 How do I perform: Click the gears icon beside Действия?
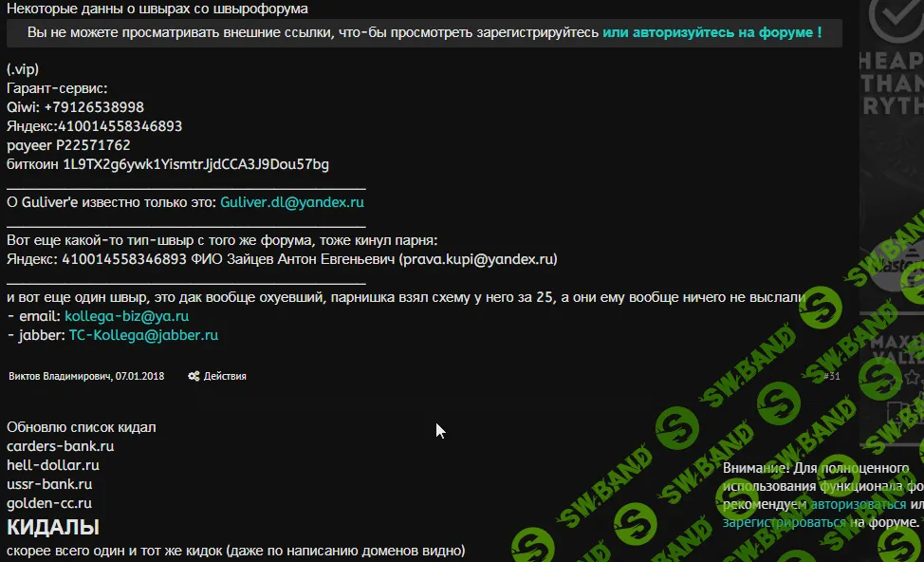tap(194, 376)
